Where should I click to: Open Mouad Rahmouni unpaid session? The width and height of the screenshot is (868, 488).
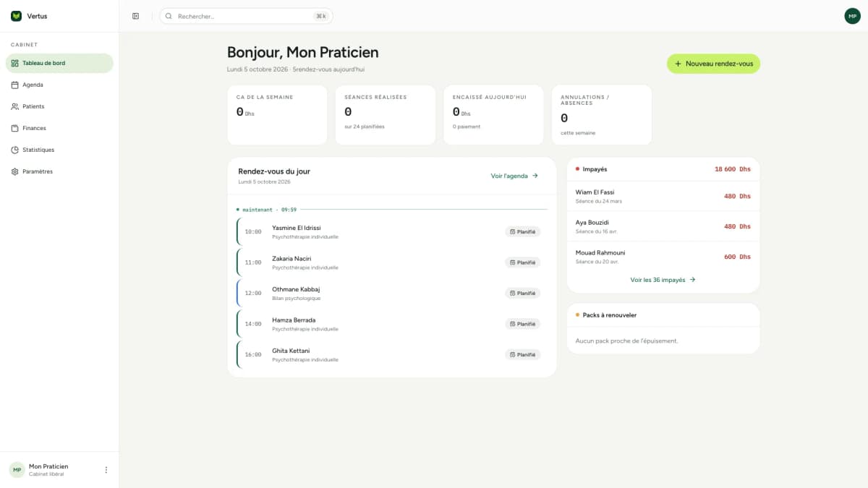(663, 257)
